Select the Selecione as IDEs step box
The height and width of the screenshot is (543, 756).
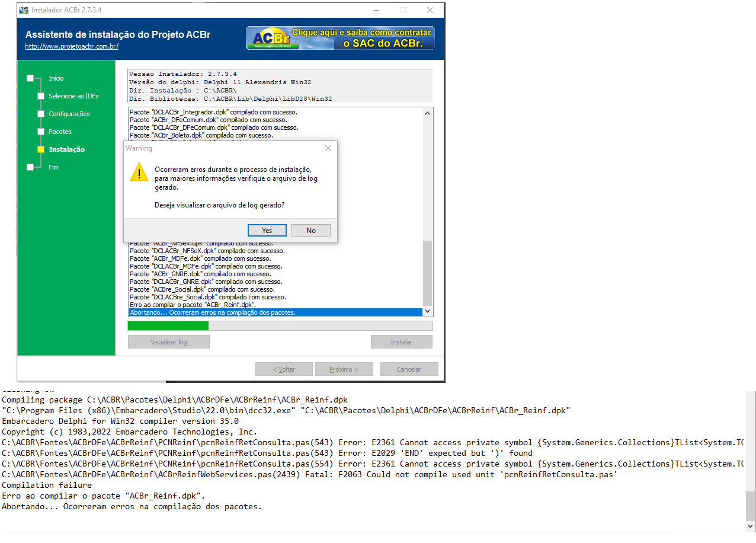[41, 96]
